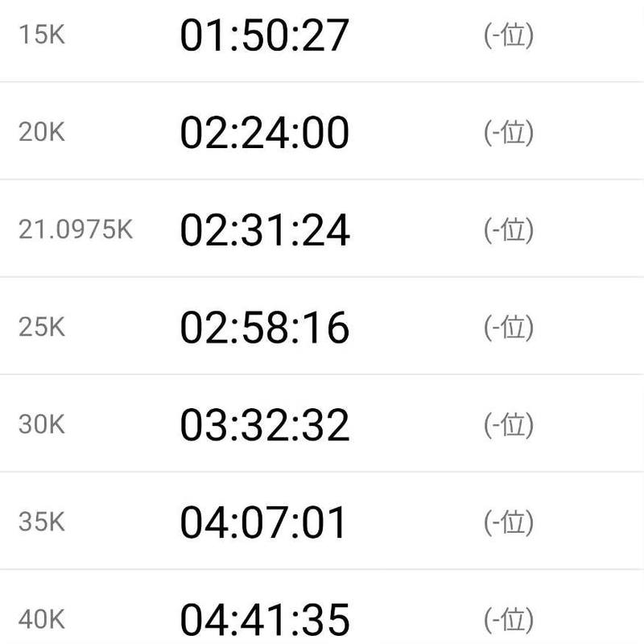Tap the rank text in the 21.0975K row

[509, 230]
